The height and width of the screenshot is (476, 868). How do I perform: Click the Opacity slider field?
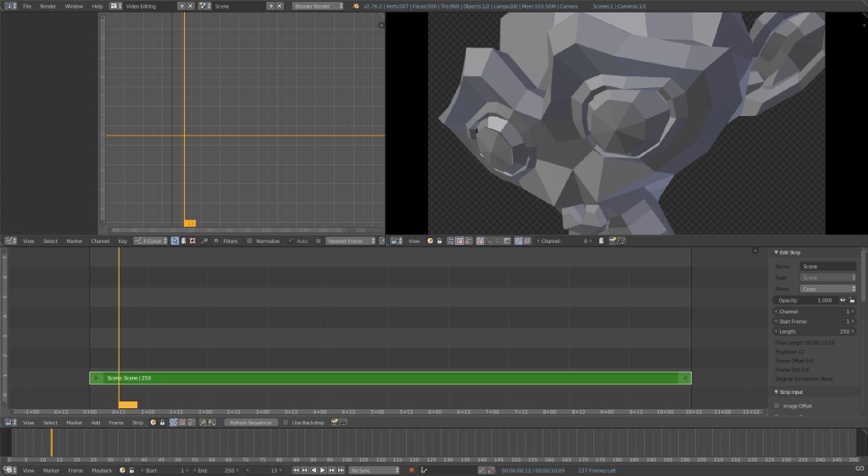[805, 300]
